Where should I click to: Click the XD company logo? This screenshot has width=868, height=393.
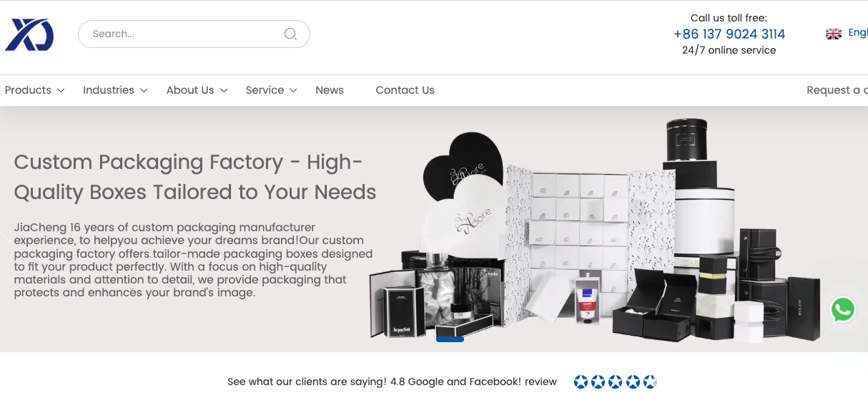click(x=29, y=34)
